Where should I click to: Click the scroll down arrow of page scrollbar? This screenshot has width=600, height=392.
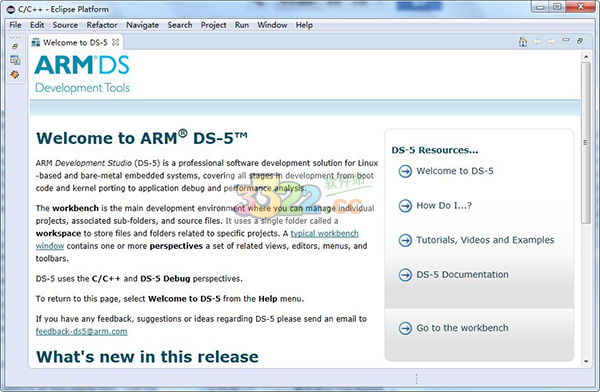586,361
